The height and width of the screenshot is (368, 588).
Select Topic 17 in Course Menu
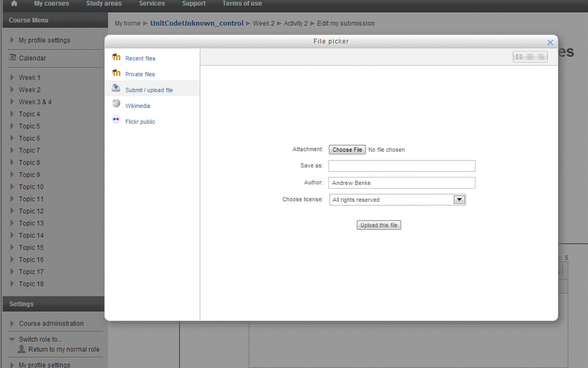(31, 272)
